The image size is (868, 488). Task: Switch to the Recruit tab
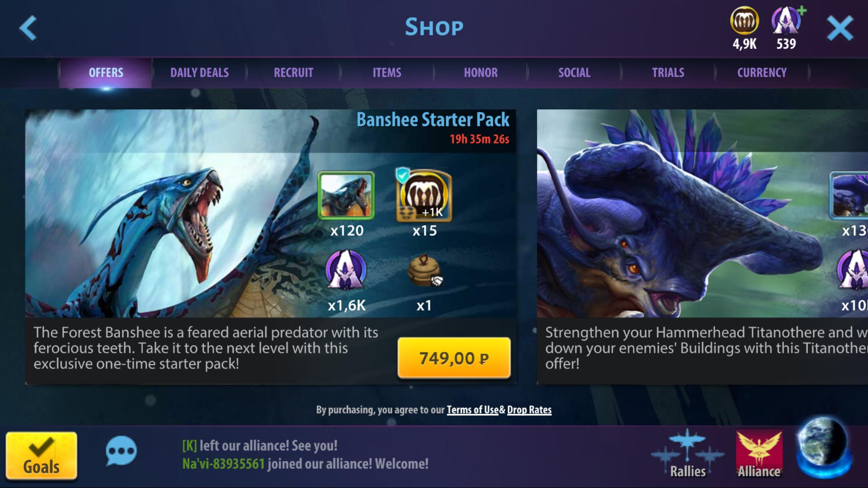coord(293,72)
